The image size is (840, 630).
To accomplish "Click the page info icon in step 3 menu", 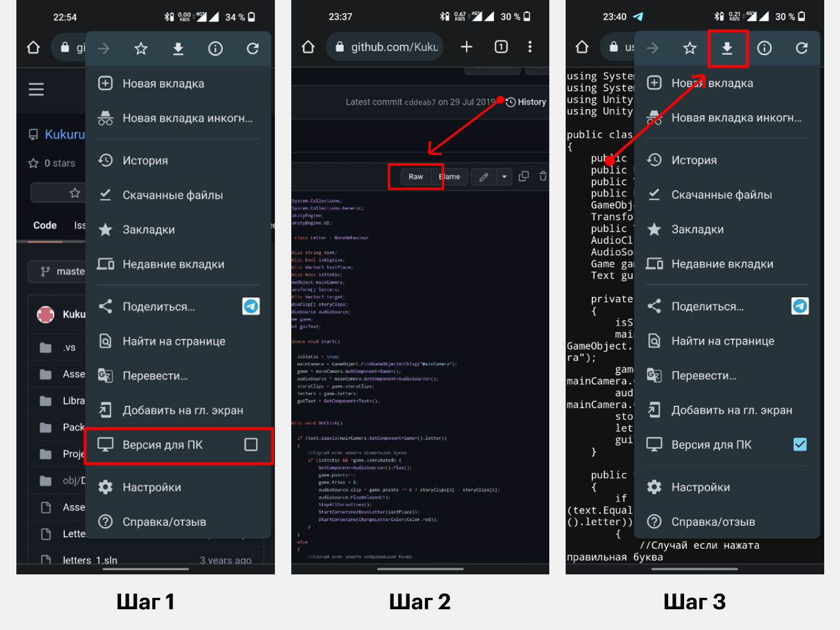I will pos(764,49).
